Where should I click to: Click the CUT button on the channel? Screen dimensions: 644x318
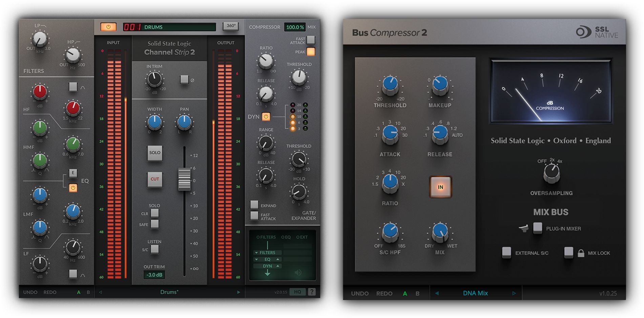[x=155, y=179]
